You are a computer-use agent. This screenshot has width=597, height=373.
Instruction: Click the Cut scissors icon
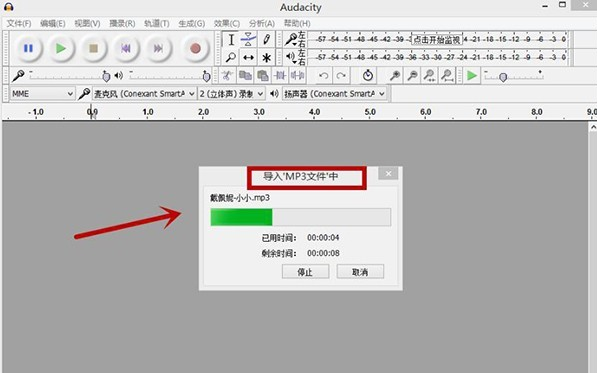(227, 76)
